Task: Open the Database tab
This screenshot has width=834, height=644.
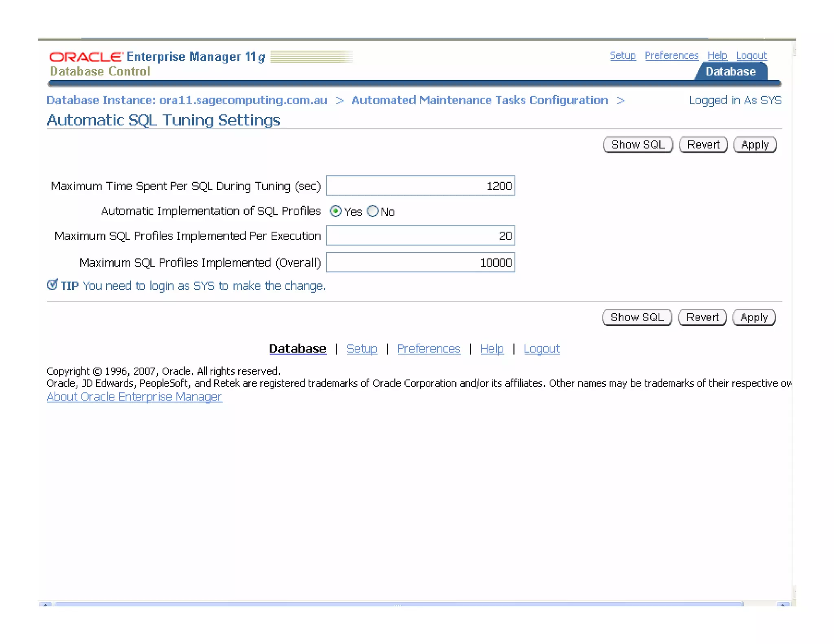Action: [730, 72]
